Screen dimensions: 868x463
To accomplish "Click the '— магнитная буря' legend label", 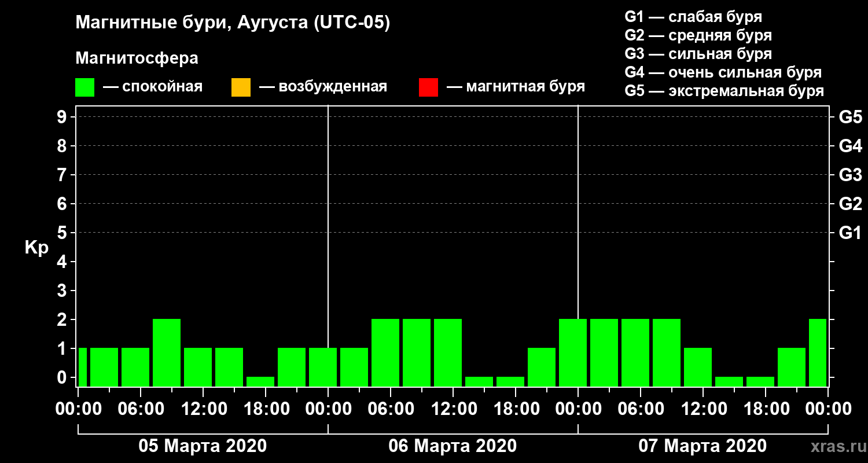I will click(516, 87).
